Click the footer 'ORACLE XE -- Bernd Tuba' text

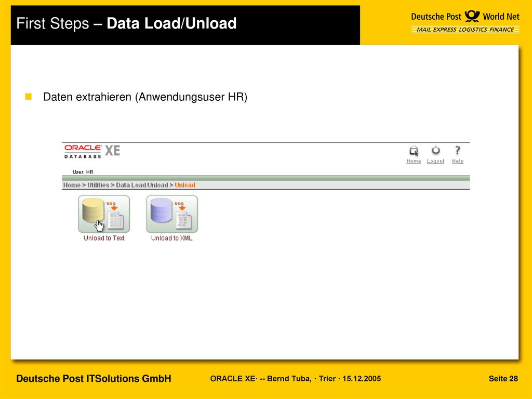tap(296, 379)
